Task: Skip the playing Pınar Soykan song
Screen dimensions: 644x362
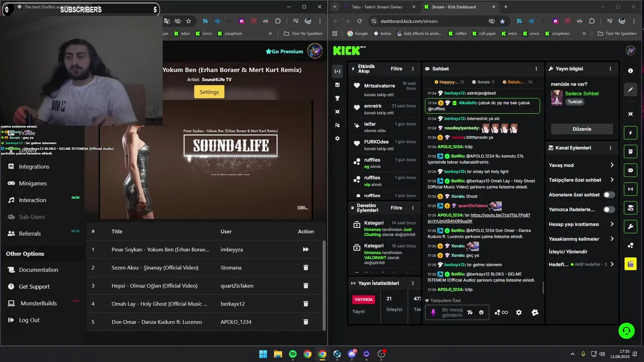Action: [305, 249]
